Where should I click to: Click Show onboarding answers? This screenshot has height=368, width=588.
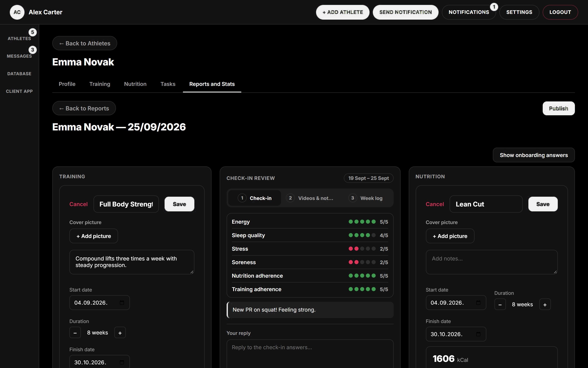[533, 155]
